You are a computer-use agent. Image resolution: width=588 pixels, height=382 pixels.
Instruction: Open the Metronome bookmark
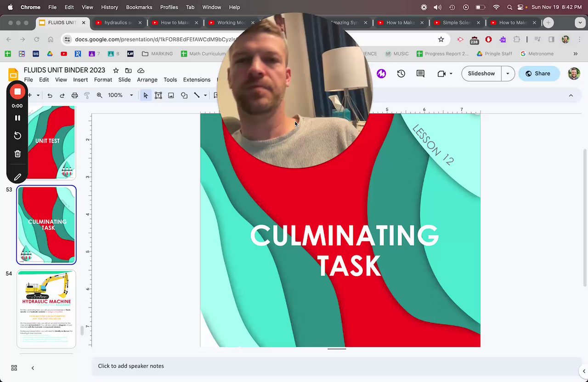click(537, 54)
